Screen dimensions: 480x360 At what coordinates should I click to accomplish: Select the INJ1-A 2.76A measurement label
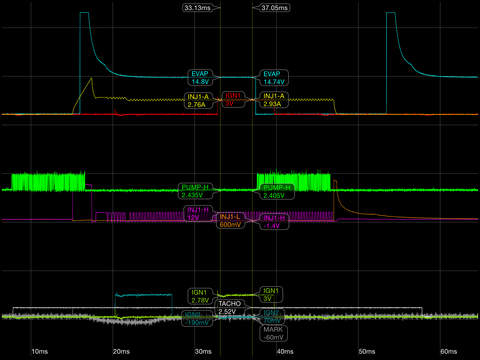pos(198,100)
